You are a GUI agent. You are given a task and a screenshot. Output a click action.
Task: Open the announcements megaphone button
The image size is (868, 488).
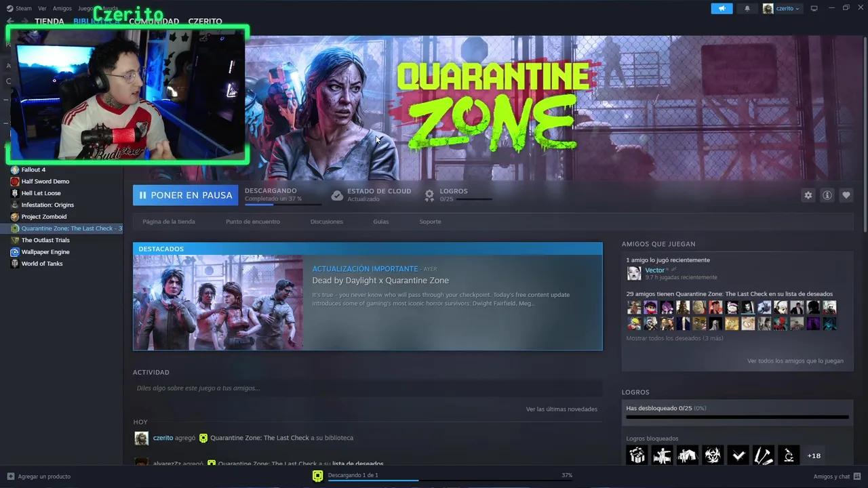point(722,8)
